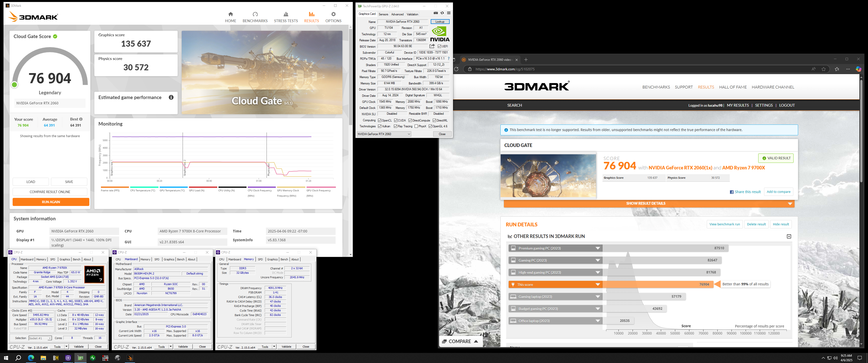This screenshot has height=363, width=868.
Task: Open SUPPORT on 3DMark website
Action: tap(684, 87)
